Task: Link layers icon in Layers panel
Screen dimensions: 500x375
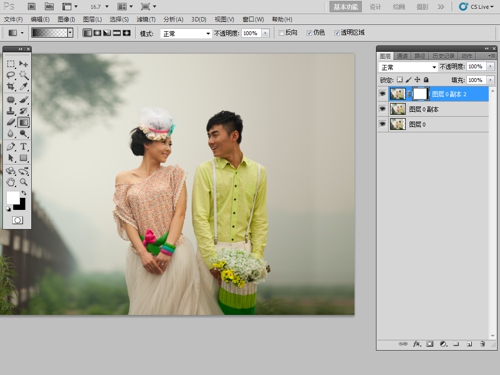Action: 403,344
